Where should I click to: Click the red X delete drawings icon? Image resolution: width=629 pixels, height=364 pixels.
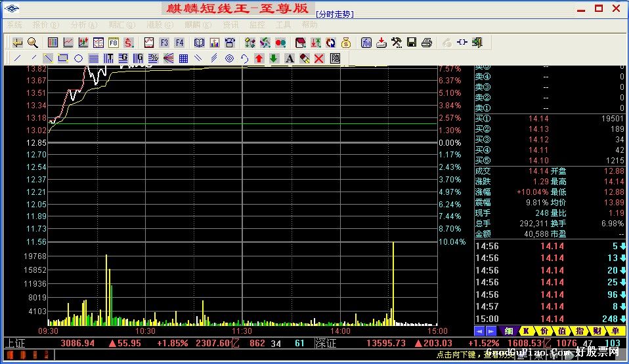coord(319,58)
